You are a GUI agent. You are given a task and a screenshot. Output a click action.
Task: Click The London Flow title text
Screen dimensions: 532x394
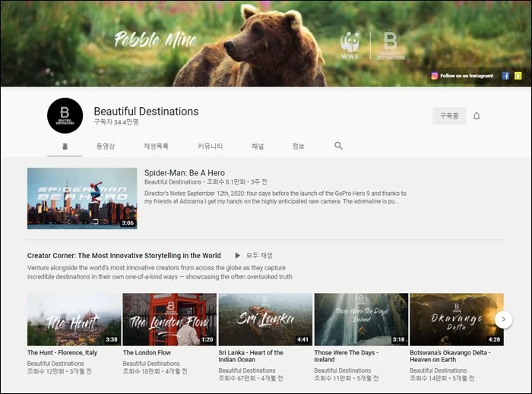click(x=147, y=353)
